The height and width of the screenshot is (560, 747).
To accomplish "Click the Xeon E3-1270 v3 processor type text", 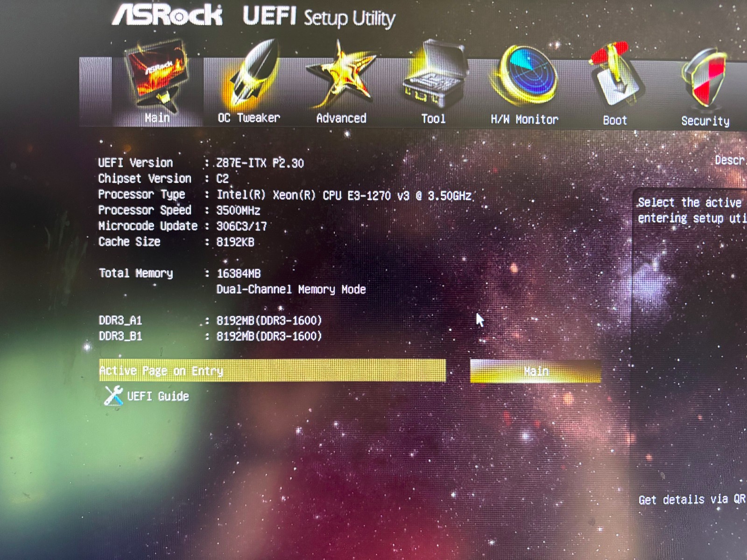I will click(344, 195).
